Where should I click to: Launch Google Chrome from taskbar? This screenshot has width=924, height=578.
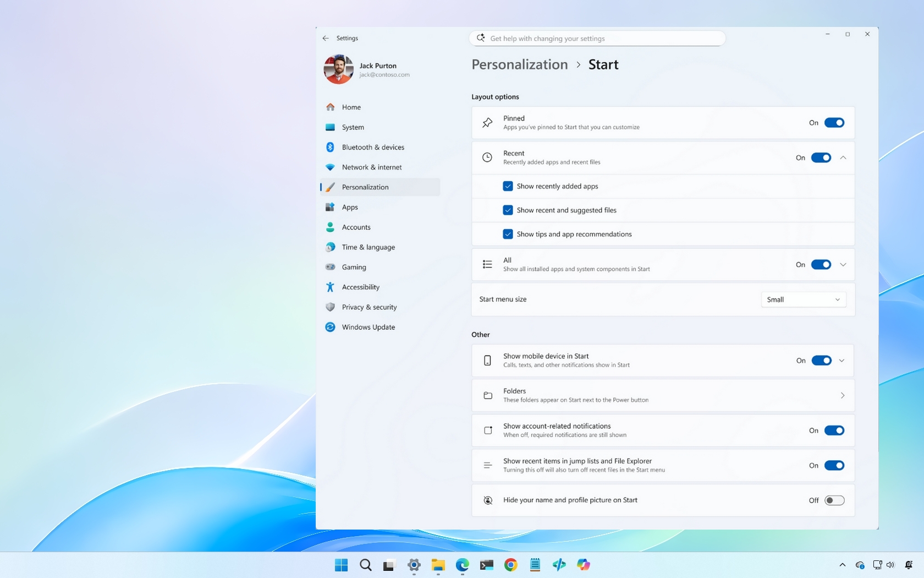[x=511, y=565]
